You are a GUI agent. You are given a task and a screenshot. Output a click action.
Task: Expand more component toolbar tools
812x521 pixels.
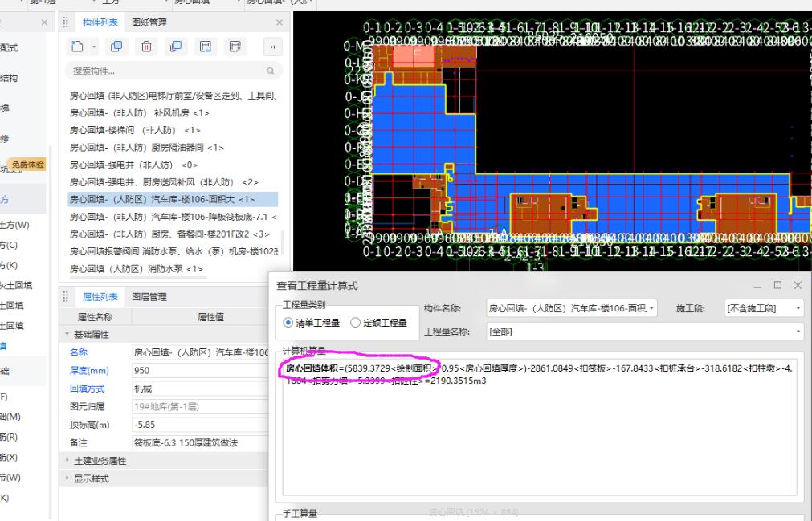pos(273,47)
